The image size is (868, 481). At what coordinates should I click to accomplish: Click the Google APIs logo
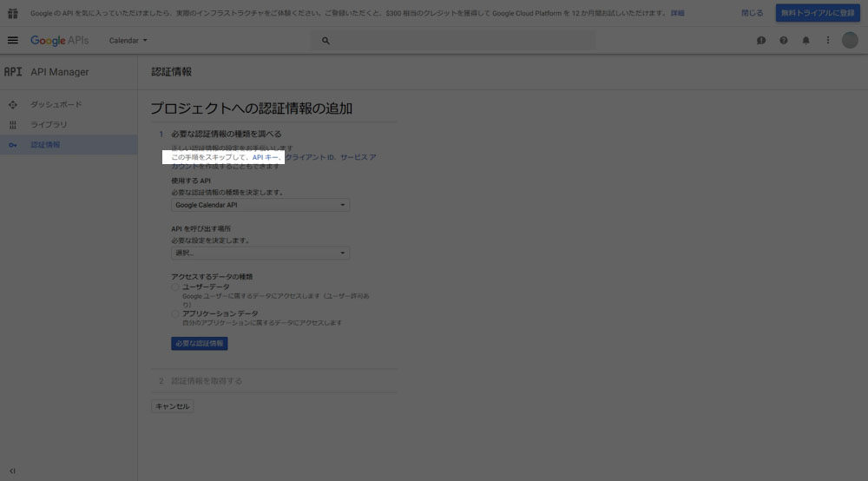59,41
